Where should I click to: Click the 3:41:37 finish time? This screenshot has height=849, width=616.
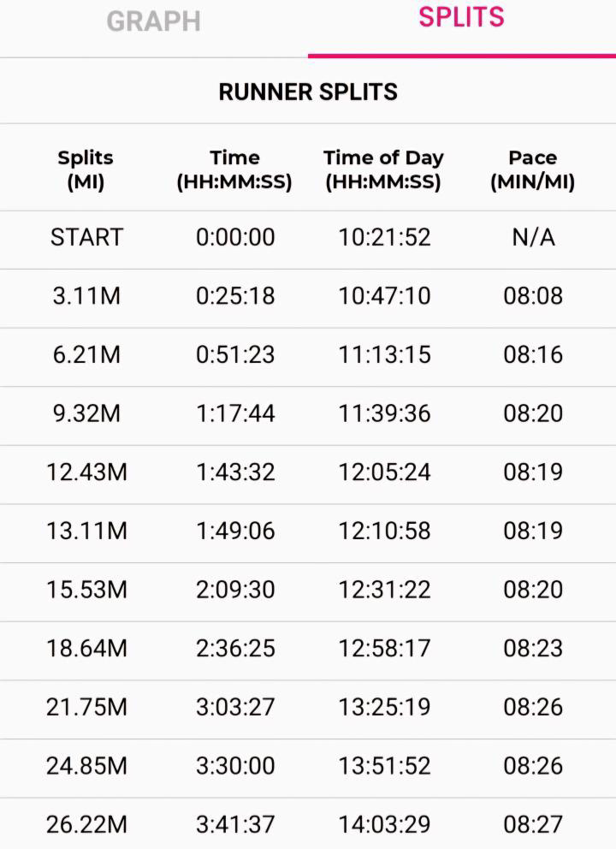pos(235,825)
